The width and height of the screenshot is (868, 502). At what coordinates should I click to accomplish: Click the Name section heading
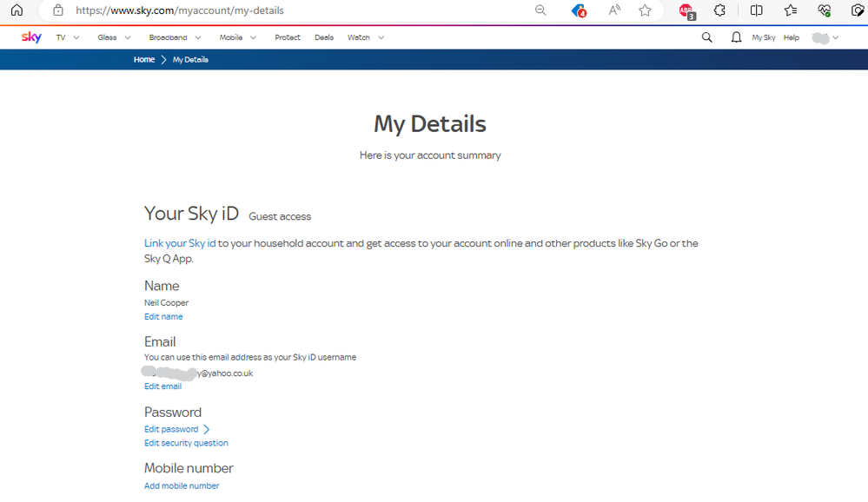pos(162,286)
